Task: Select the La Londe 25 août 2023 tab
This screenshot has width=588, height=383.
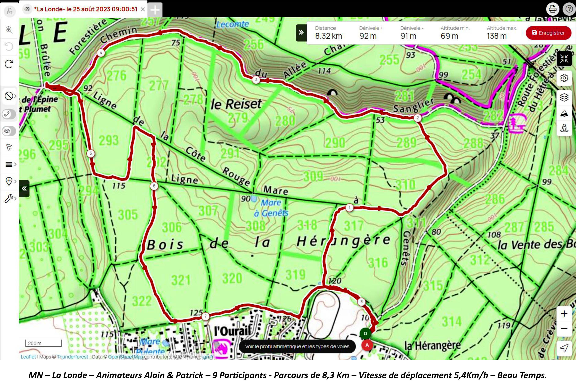Action: [x=85, y=9]
